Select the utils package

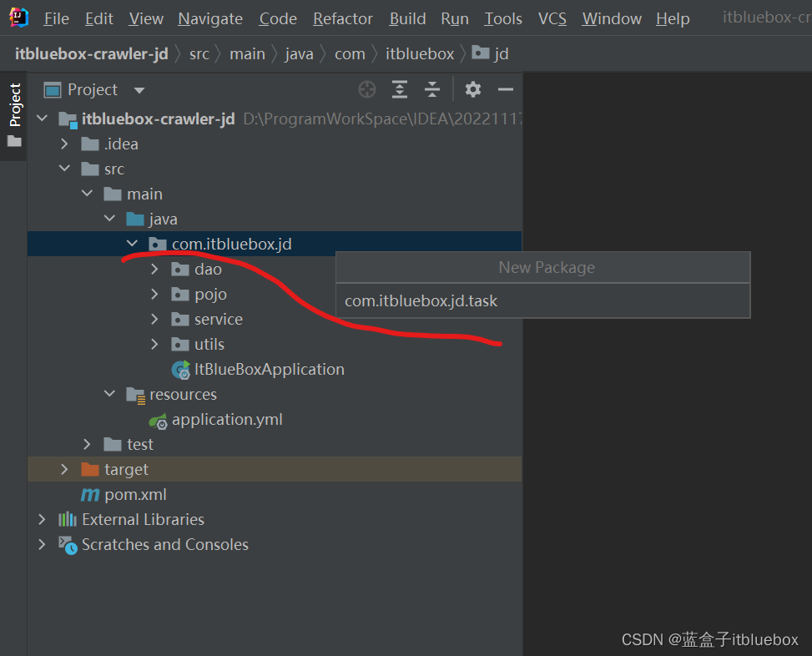pos(198,345)
